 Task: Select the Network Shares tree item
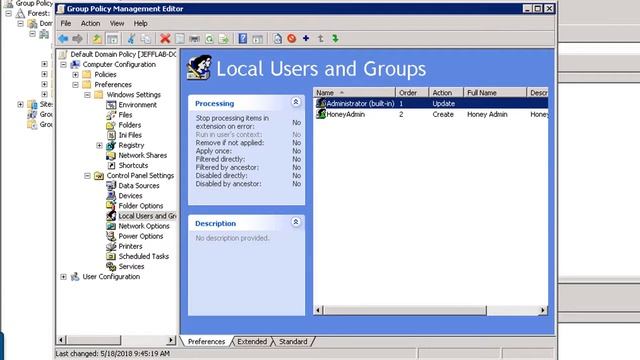pyautogui.click(x=142, y=156)
